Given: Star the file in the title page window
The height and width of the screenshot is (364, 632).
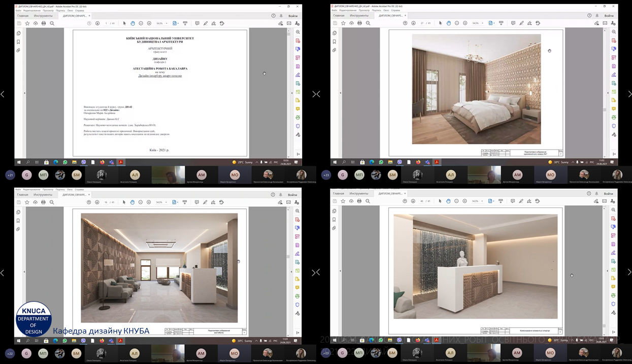Looking at the screenshot, I should (x=27, y=23).
